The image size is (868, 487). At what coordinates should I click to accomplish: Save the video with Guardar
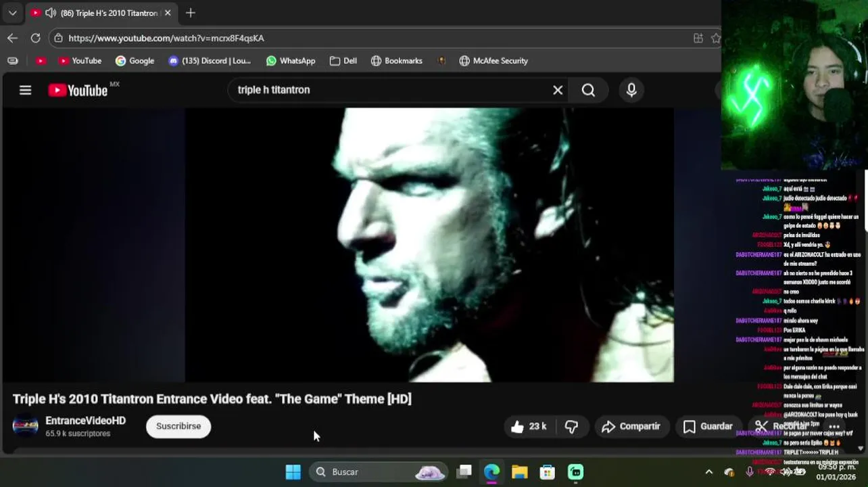[708, 426]
